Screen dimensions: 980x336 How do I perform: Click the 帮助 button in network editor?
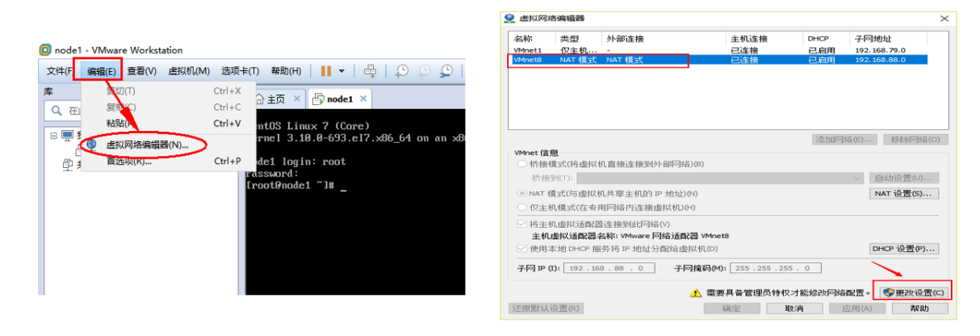click(919, 309)
